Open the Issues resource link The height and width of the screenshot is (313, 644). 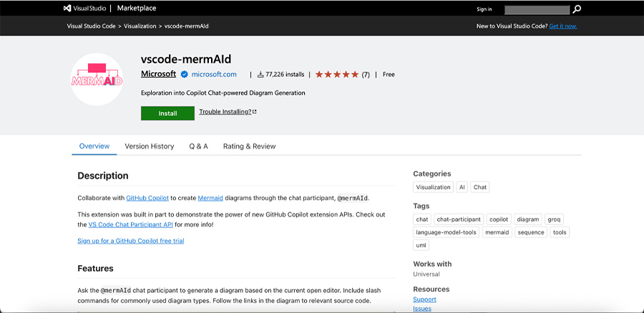click(422, 309)
